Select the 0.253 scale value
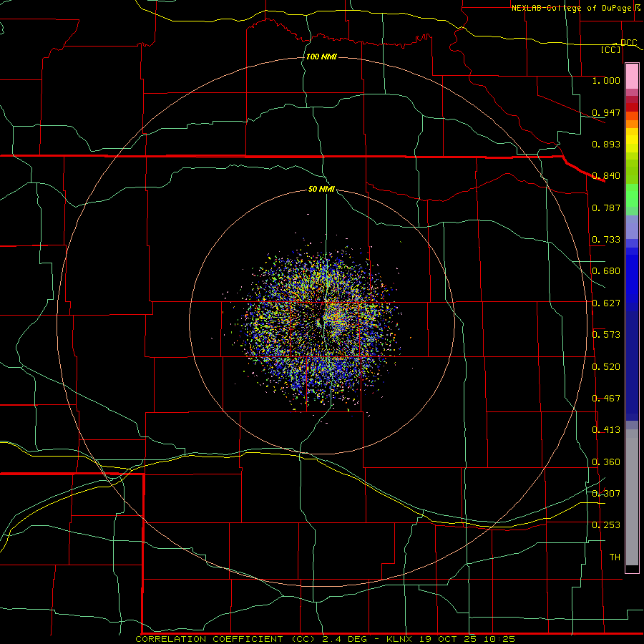The height and width of the screenshot is (644, 644). 606,525
